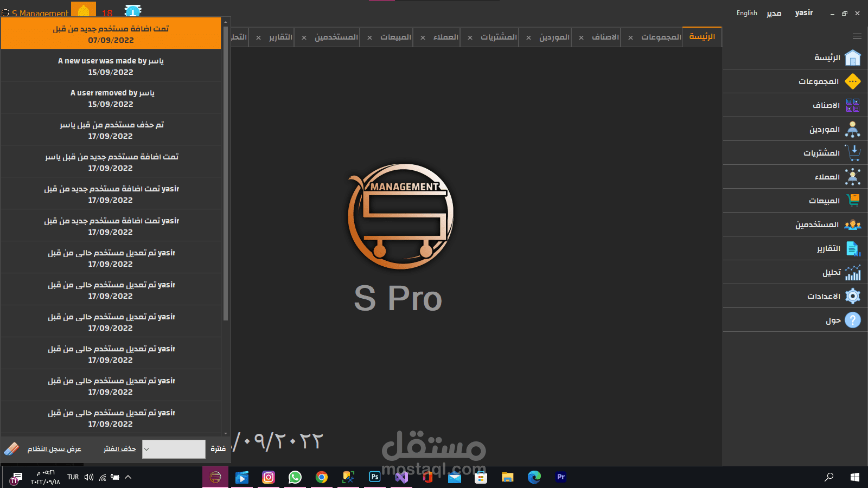This screenshot has height=488, width=868.
Task: Open the Windows Start button
Action: [x=855, y=477]
